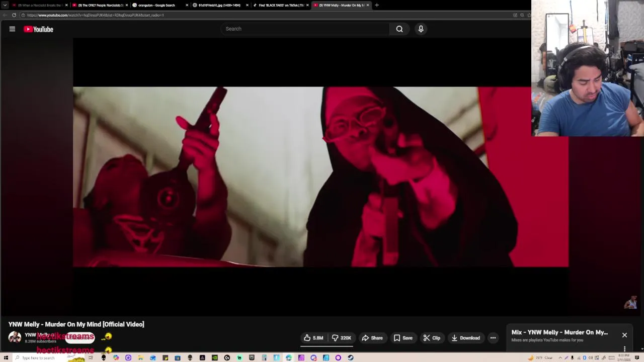This screenshot has height=362, width=644.
Task: Click the Windows taskbar search box
Action: (49, 357)
